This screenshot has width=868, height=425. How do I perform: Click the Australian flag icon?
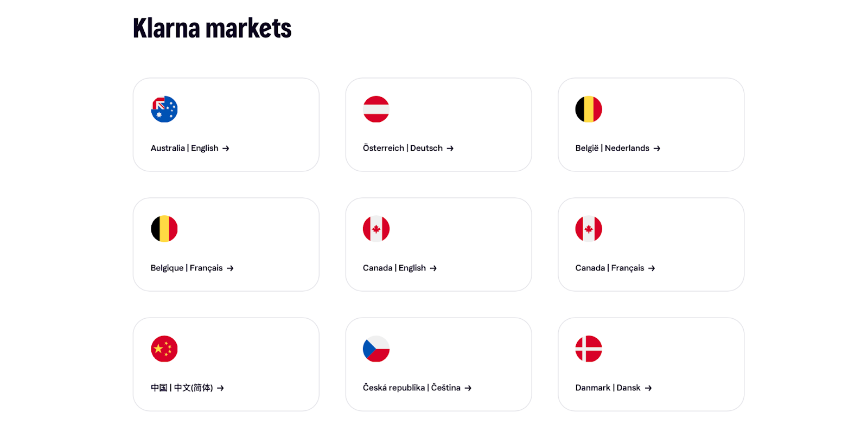[164, 109]
